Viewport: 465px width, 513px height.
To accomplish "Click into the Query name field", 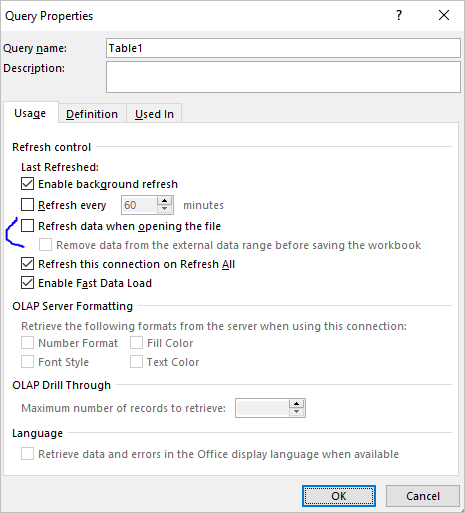I will point(283,48).
